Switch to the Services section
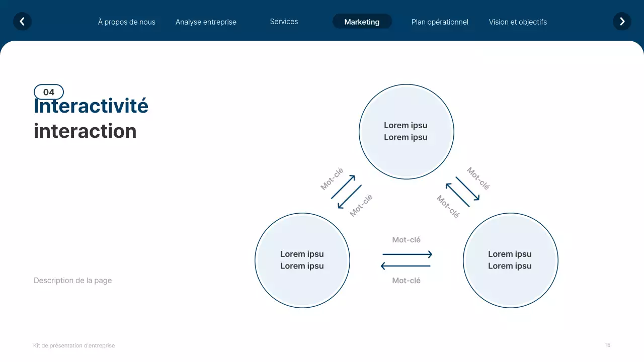Viewport: 644px width, 362px height. pos(283,21)
